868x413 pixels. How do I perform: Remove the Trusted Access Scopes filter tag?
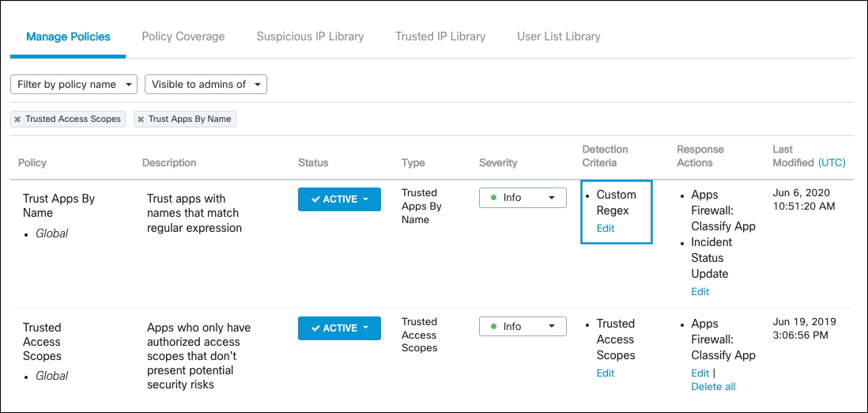tap(17, 119)
